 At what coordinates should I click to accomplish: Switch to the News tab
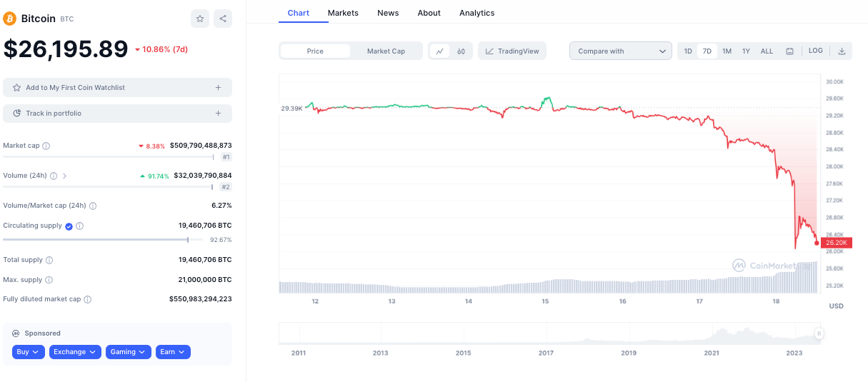(x=388, y=13)
